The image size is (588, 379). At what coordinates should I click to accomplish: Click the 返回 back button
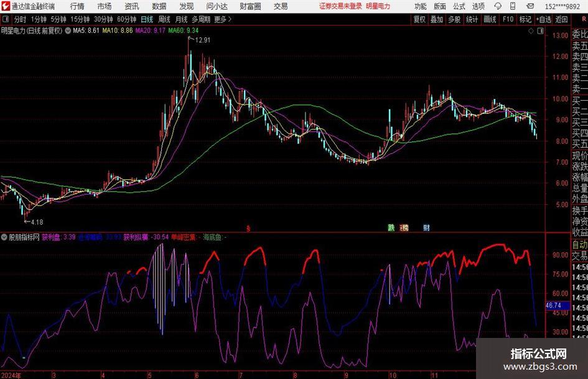click(561, 19)
